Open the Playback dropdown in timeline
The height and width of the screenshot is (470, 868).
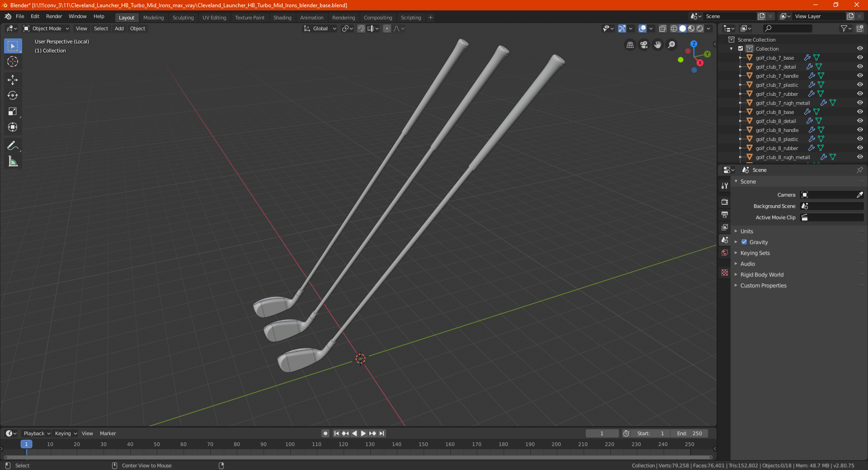(x=37, y=433)
